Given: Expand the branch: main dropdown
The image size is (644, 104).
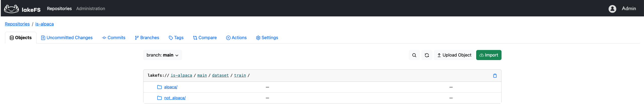Looking at the screenshot, I should click(x=162, y=55).
